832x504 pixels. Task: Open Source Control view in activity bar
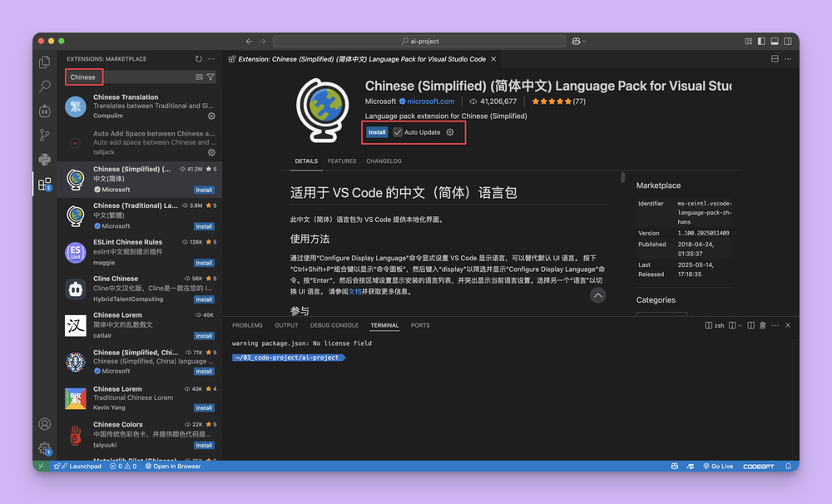pos(45,136)
